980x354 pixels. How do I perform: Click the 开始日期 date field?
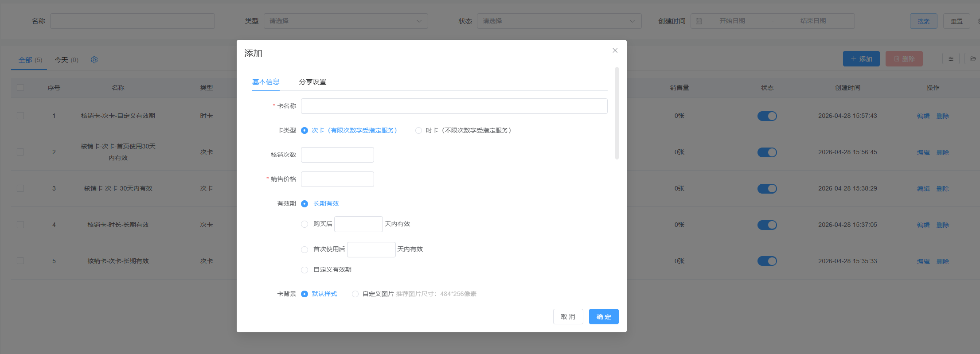[x=732, y=21]
